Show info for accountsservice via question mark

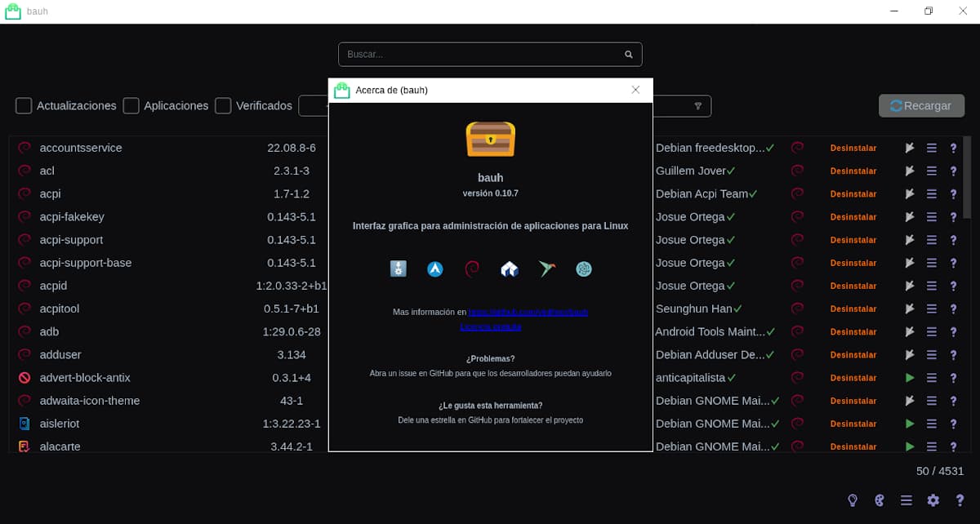click(952, 148)
